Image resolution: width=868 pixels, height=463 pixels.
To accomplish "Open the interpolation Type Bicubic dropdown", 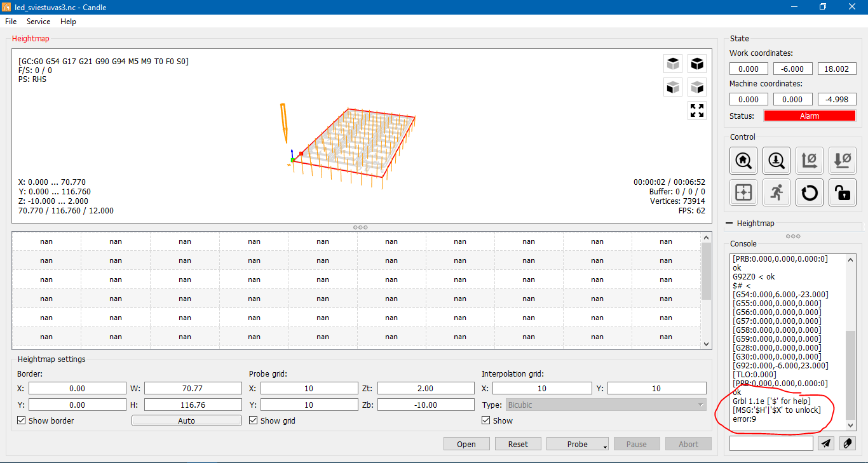I will (606, 405).
